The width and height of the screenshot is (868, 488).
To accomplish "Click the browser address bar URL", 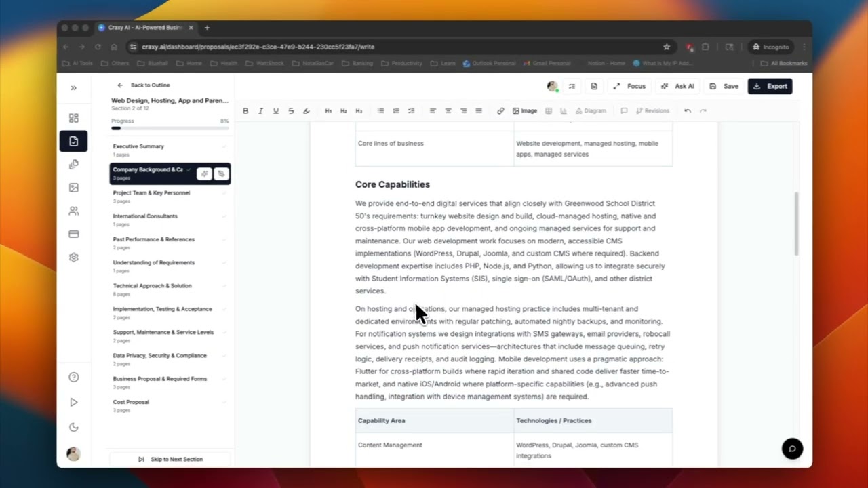I will click(258, 47).
